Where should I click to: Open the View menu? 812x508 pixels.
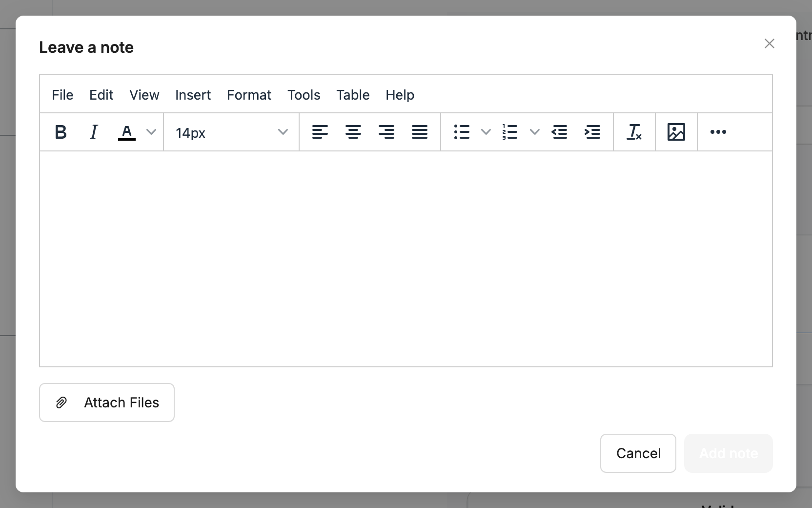click(x=144, y=95)
